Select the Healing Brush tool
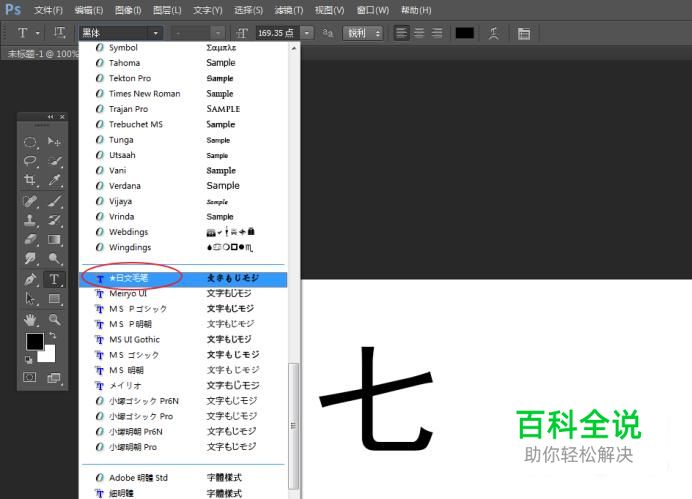 pyautogui.click(x=30, y=202)
